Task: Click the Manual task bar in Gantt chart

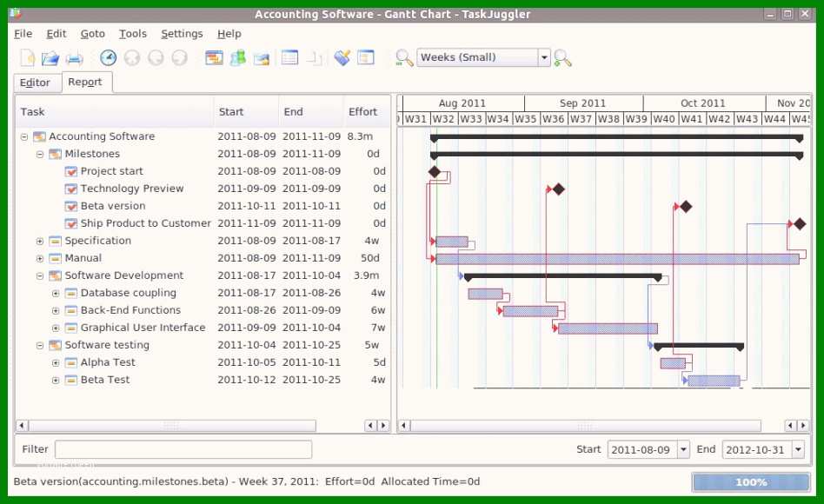Action: point(617,259)
